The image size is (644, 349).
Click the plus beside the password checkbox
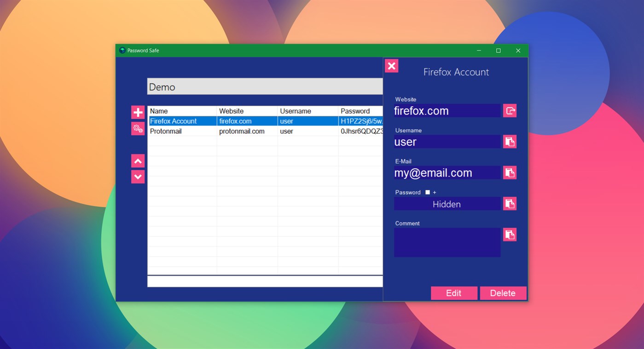433,192
